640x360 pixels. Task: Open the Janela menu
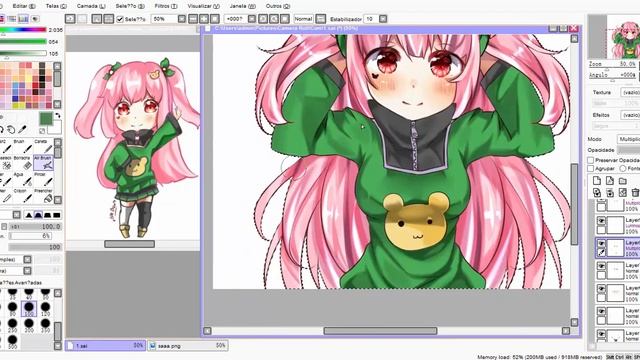coord(242,6)
